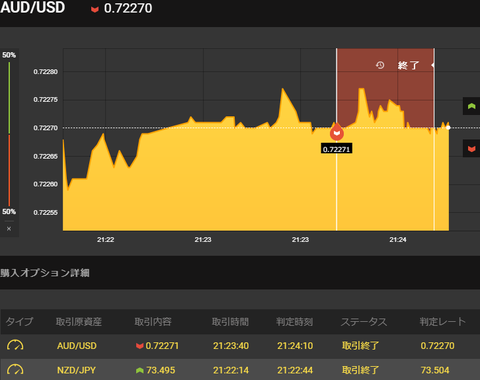Click the 判定時刻 column header
Viewport: 480px width, 380px height.
tap(294, 322)
